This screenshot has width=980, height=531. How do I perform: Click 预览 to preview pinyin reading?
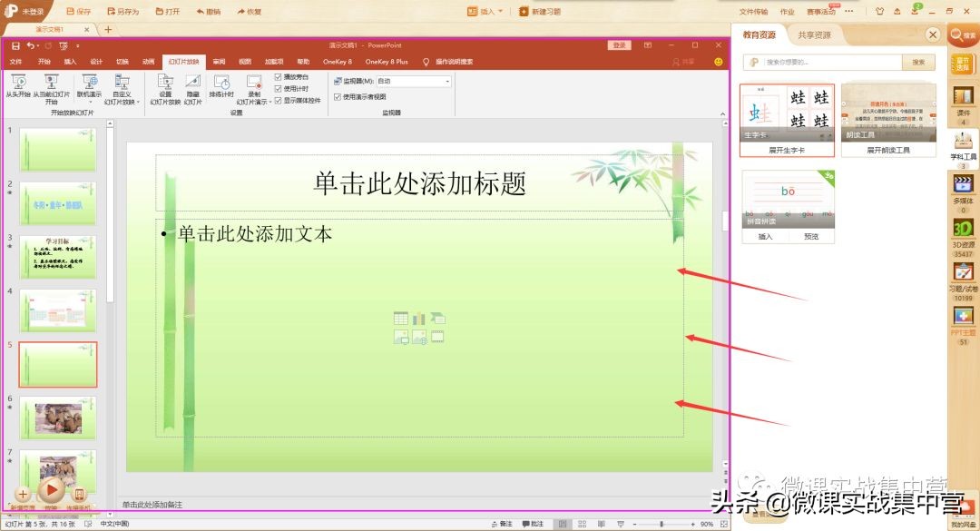coord(810,235)
